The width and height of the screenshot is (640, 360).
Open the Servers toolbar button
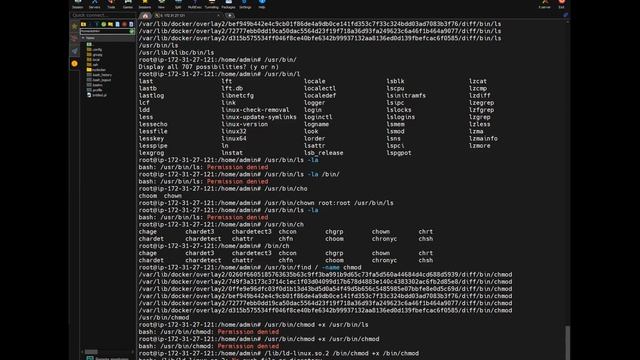[94, 4]
